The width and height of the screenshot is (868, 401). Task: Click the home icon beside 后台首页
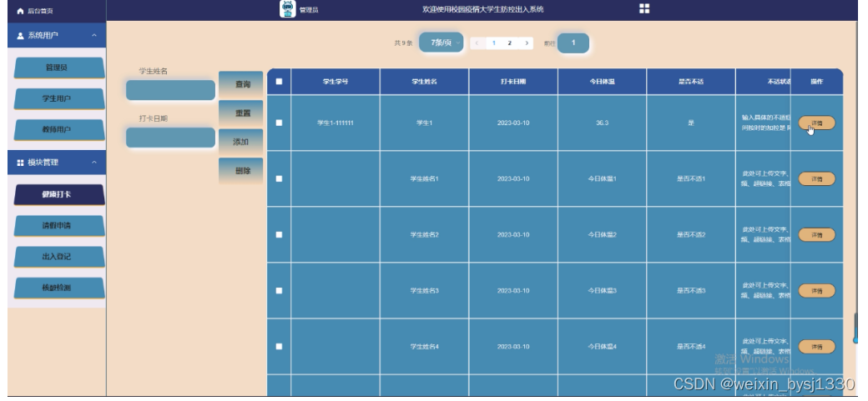coord(21,11)
